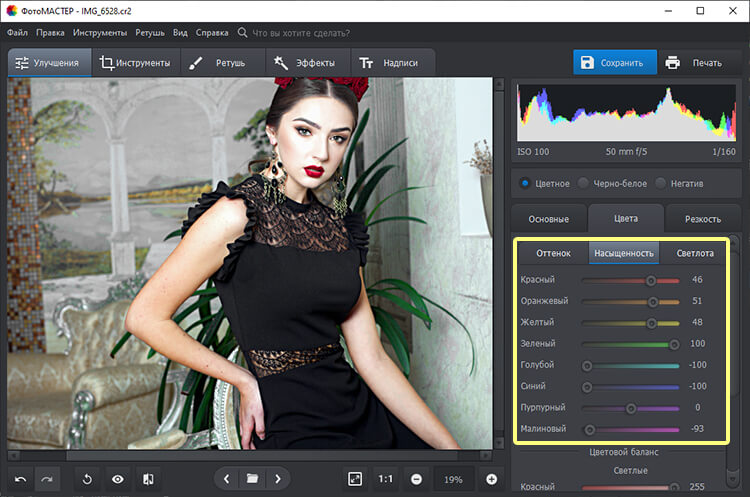Open the Оттенок color sub-tab

coord(553,253)
